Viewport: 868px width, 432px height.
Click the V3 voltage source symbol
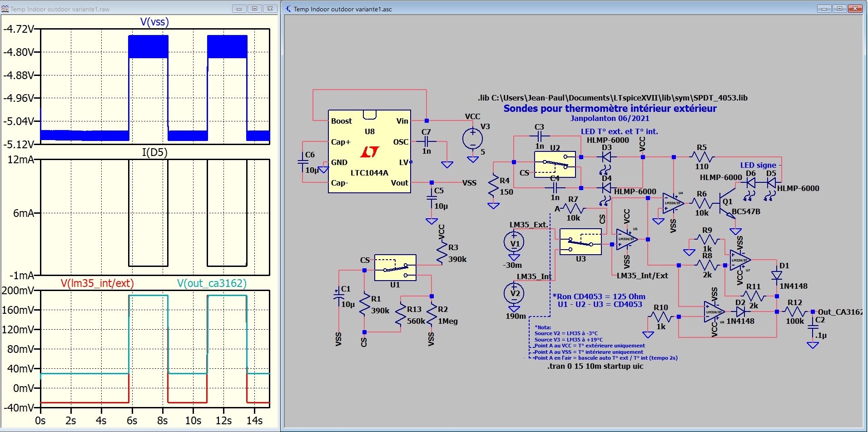coord(472,138)
